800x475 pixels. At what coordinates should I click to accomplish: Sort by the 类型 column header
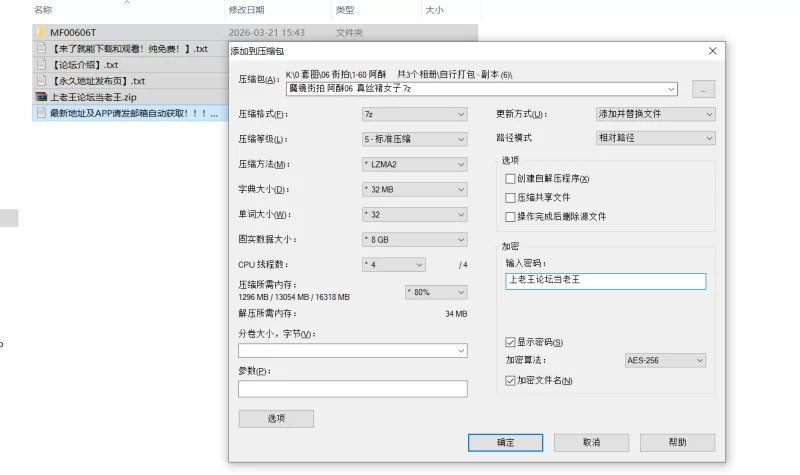point(345,10)
